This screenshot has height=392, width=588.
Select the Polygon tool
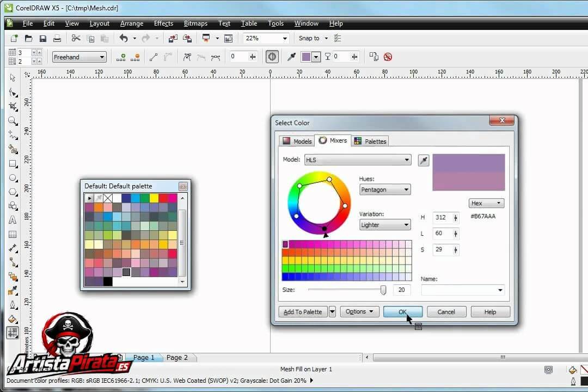tap(13, 192)
